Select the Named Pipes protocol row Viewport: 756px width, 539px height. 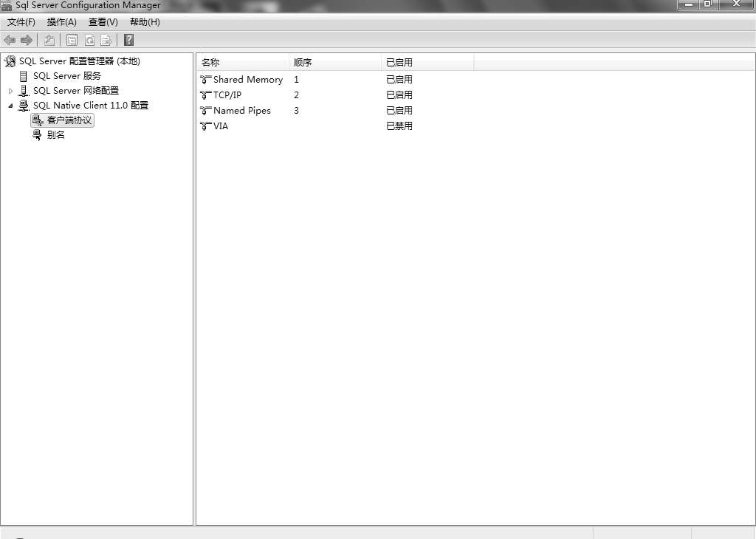241,111
